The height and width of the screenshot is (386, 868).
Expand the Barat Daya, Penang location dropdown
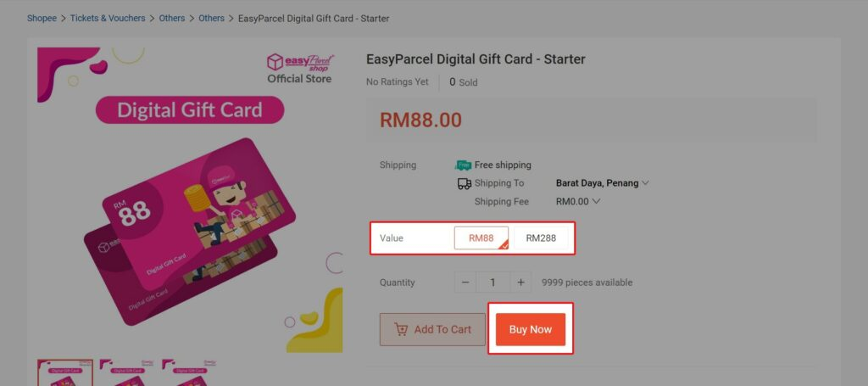tap(603, 183)
